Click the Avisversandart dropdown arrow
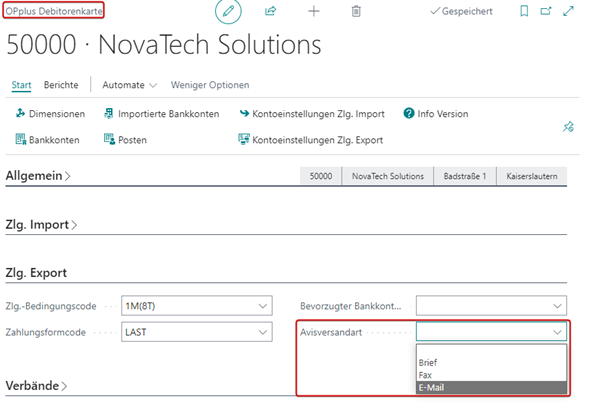The width and height of the screenshot is (605, 403). click(x=557, y=332)
